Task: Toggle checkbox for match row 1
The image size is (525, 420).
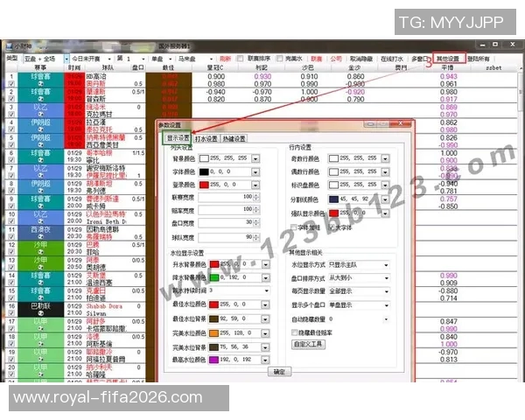Action: (11, 84)
